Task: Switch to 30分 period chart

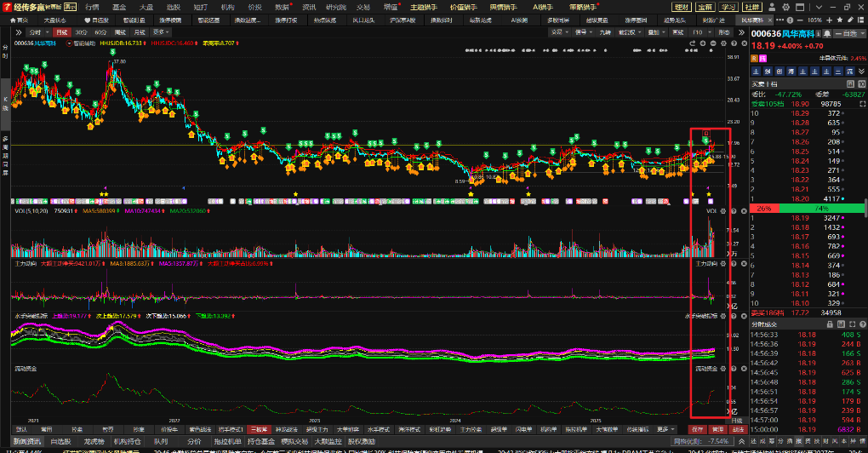Action: (81, 32)
